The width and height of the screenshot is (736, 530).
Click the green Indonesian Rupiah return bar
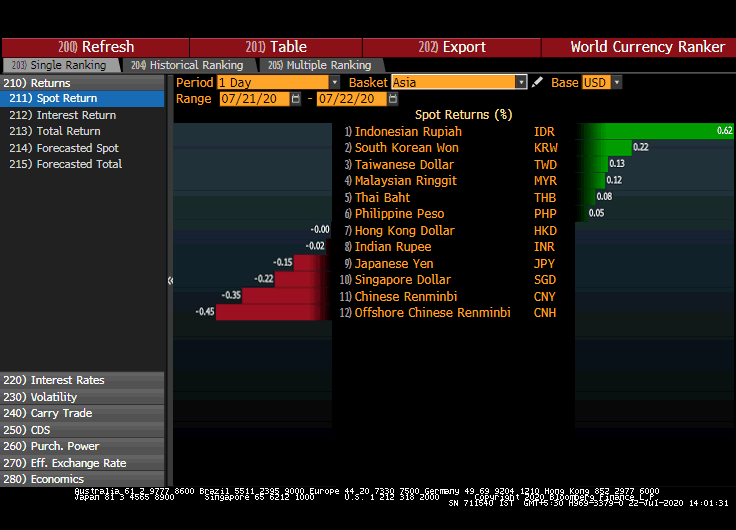point(655,131)
